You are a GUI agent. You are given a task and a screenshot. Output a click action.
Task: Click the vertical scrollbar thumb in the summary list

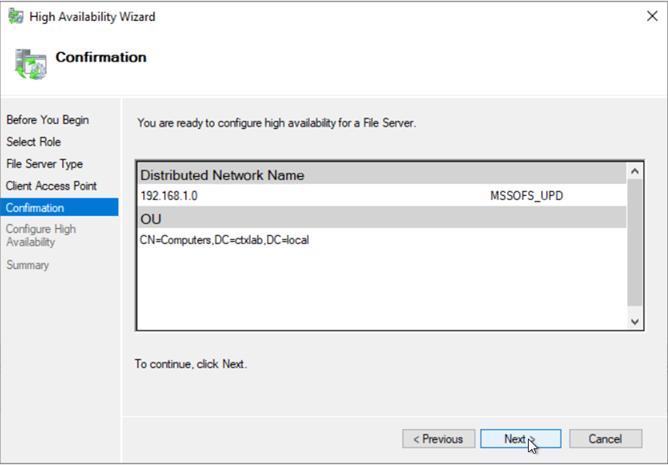click(635, 245)
